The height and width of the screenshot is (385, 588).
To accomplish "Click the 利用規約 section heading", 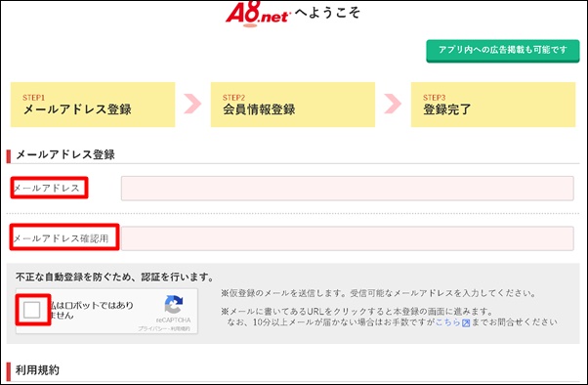I will (37, 370).
